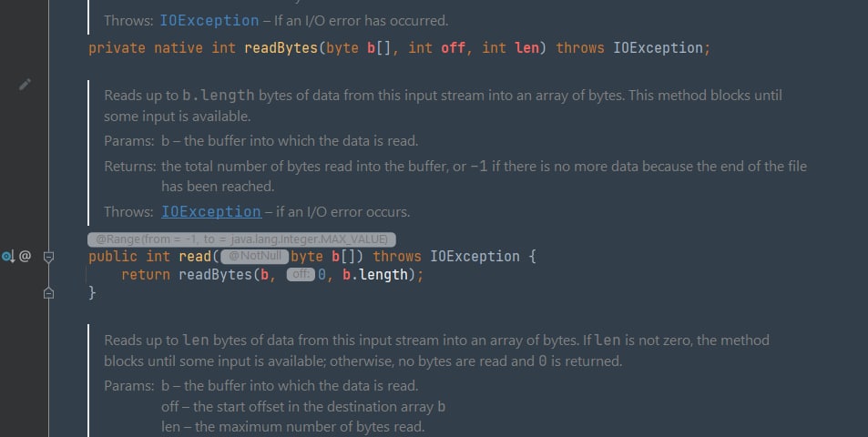Click the readBytes call in return statement
868x437 pixels.
pos(215,274)
